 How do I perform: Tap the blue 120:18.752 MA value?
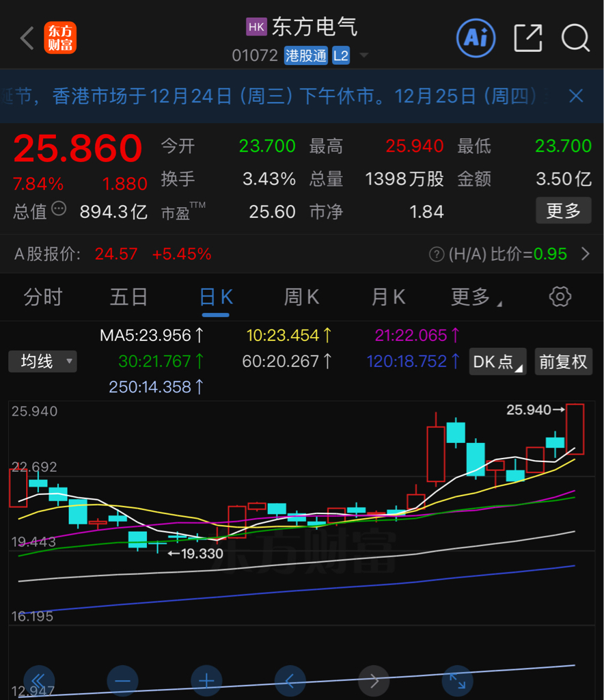point(413,361)
